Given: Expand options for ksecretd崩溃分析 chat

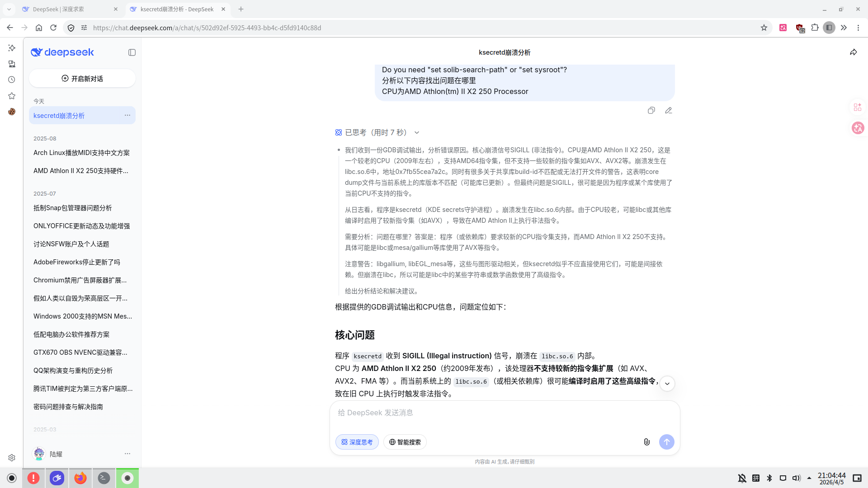Looking at the screenshot, I should click(x=127, y=115).
